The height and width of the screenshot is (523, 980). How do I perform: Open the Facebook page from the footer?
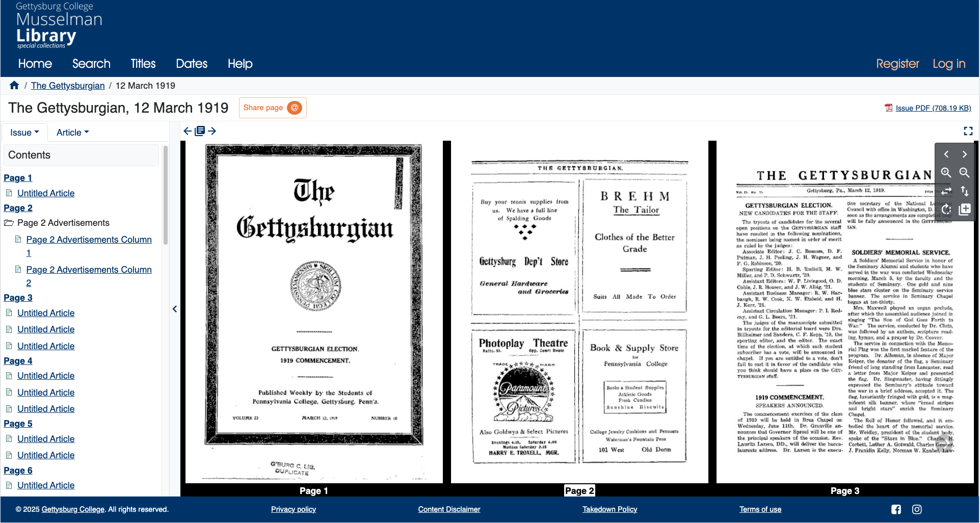pos(896,509)
